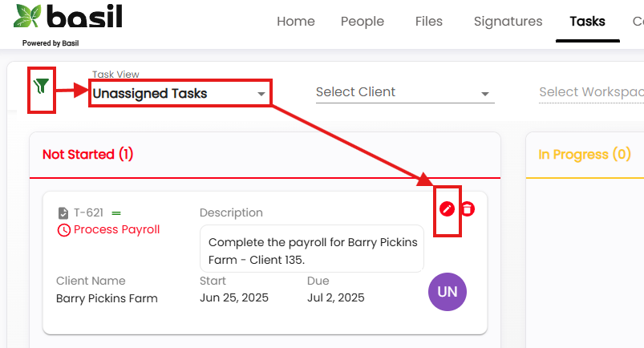Click the Not Started column header
This screenshot has width=644, height=348.
[x=88, y=155]
